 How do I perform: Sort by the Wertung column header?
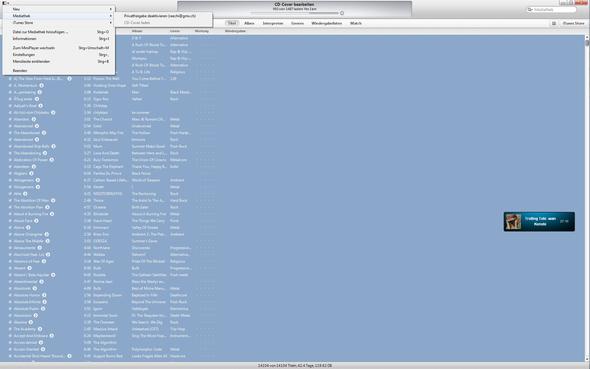(x=202, y=31)
